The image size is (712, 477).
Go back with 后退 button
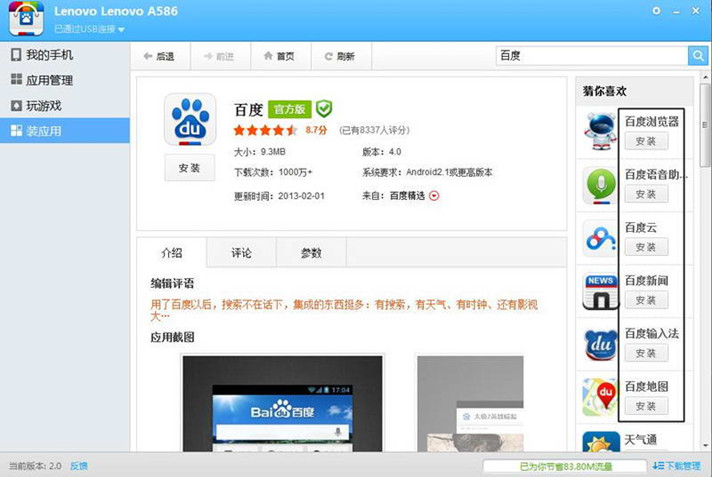pos(159,56)
